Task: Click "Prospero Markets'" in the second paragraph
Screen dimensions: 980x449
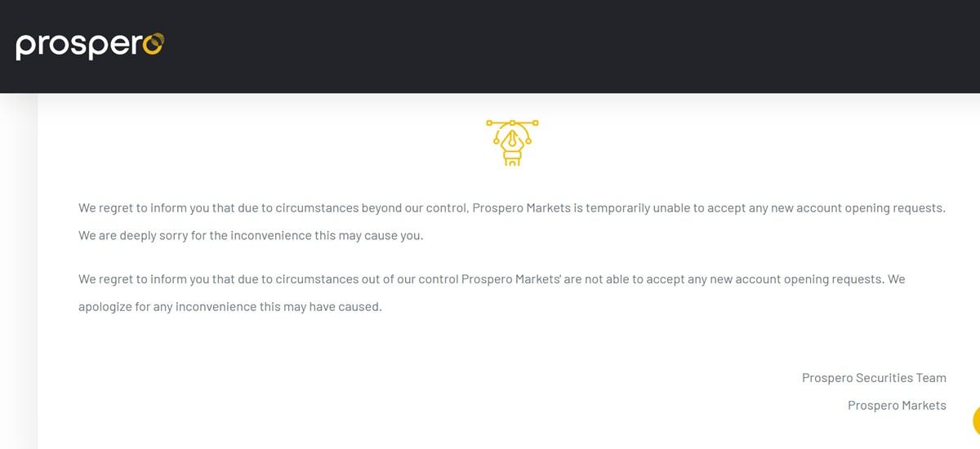Action: (510, 279)
